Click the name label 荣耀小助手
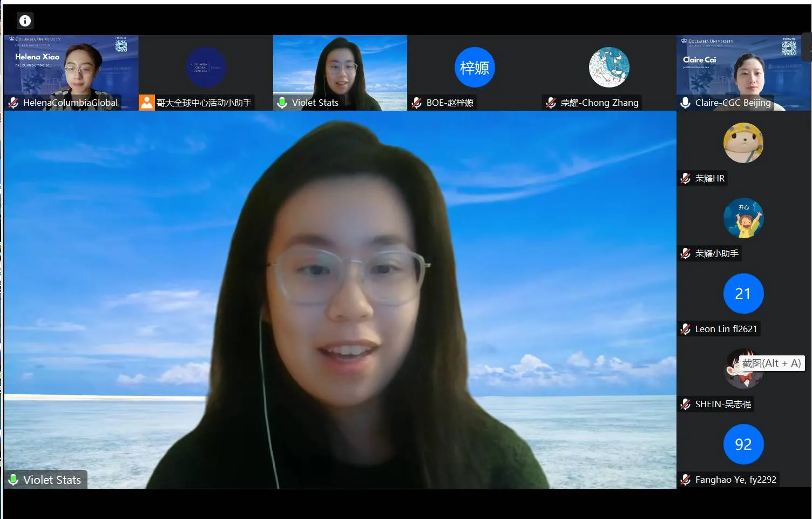The height and width of the screenshot is (519, 812). [716, 253]
